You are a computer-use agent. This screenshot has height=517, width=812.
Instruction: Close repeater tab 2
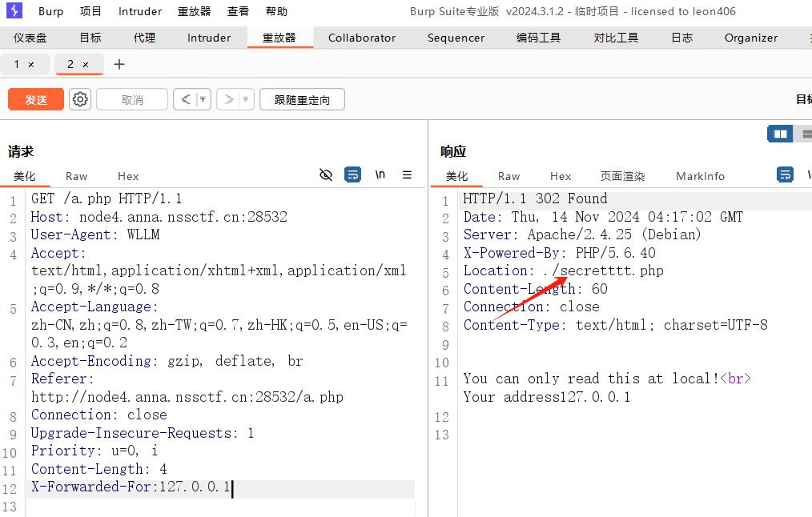(x=86, y=65)
